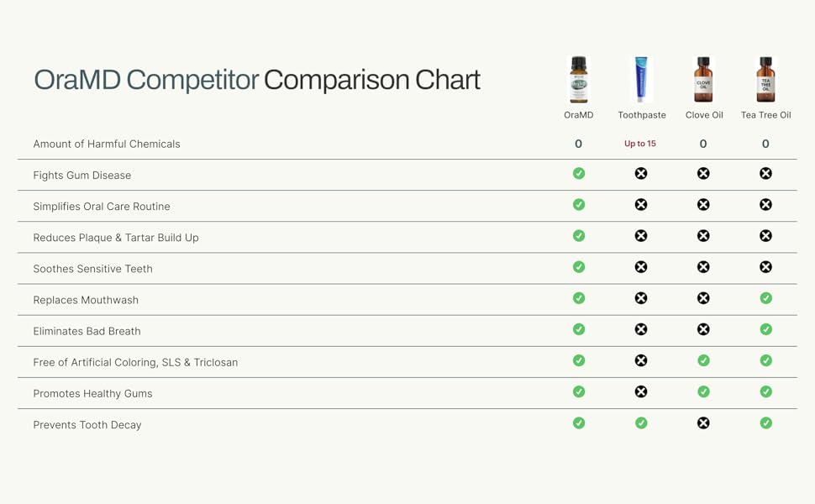
Task: Click Clove Oil check for Promotes Healthy Gums
Action: tap(703, 392)
